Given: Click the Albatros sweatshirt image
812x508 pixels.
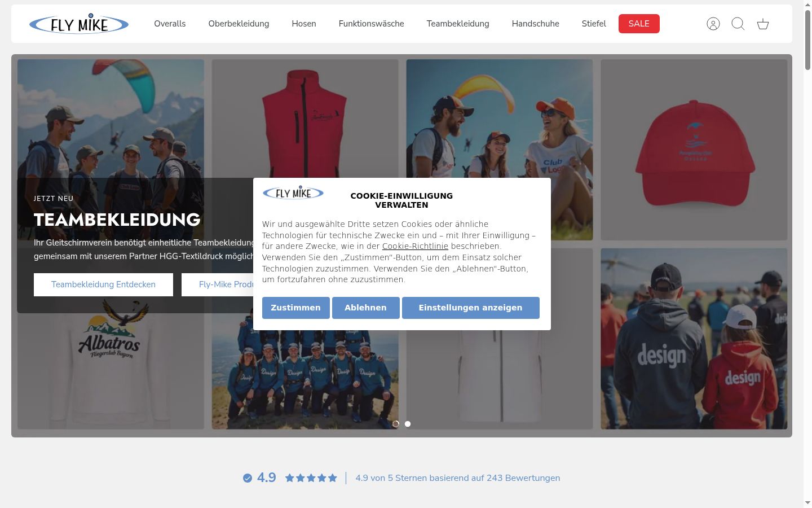Looking at the screenshot, I should tap(111, 371).
